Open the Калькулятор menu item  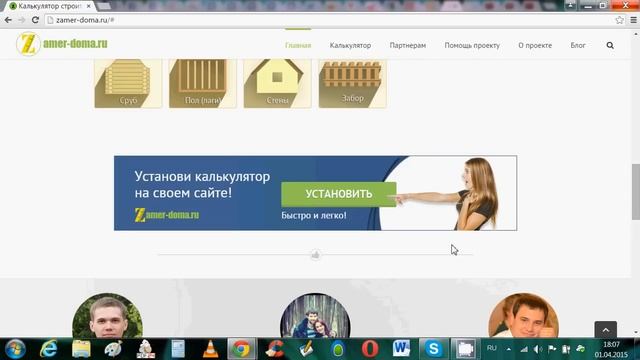pyautogui.click(x=351, y=45)
